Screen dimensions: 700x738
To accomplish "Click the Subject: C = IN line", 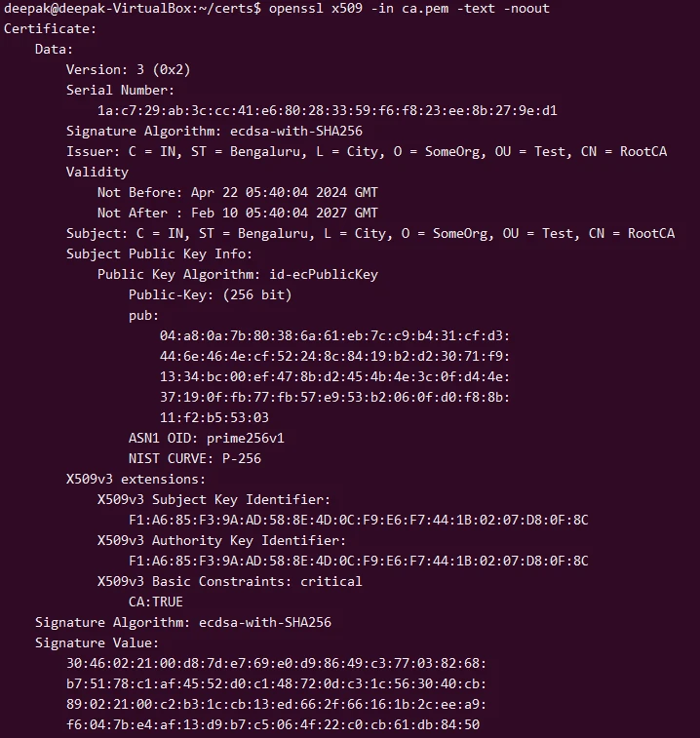I will (370, 233).
